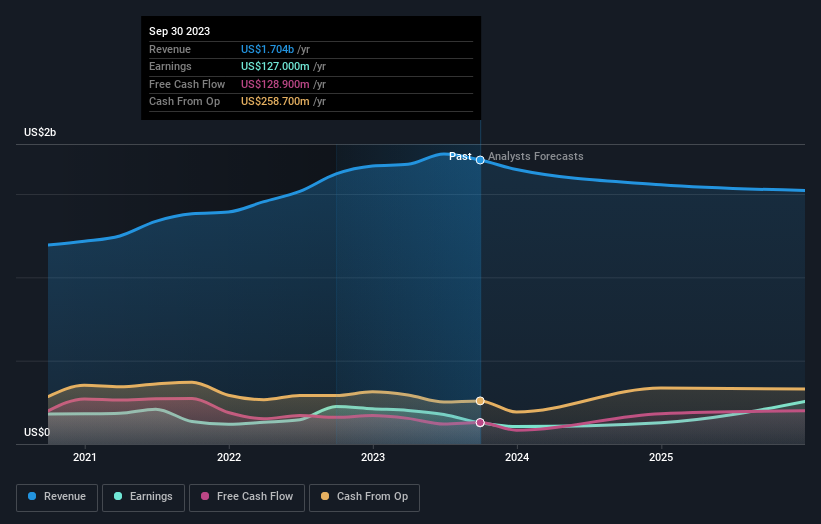This screenshot has height=524, width=821.
Task: Select the Revenue data point marker on chart
Action: click(480, 160)
